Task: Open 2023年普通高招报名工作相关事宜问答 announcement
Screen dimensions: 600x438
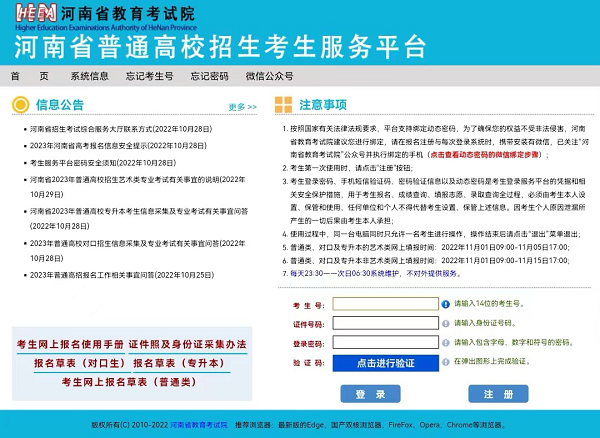Action: (121, 274)
